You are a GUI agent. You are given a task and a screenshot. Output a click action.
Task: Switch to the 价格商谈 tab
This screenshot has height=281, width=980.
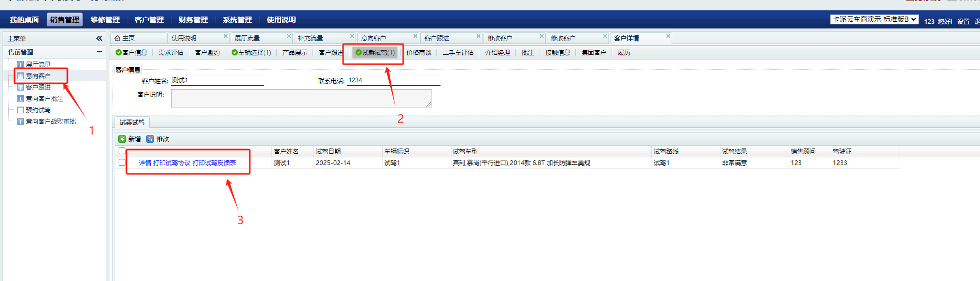click(x=419, y=53)
